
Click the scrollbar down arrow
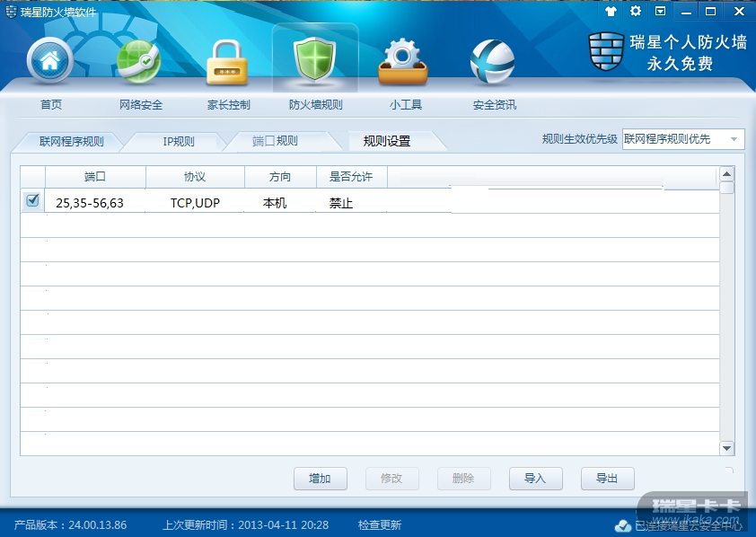click(726, 448)
